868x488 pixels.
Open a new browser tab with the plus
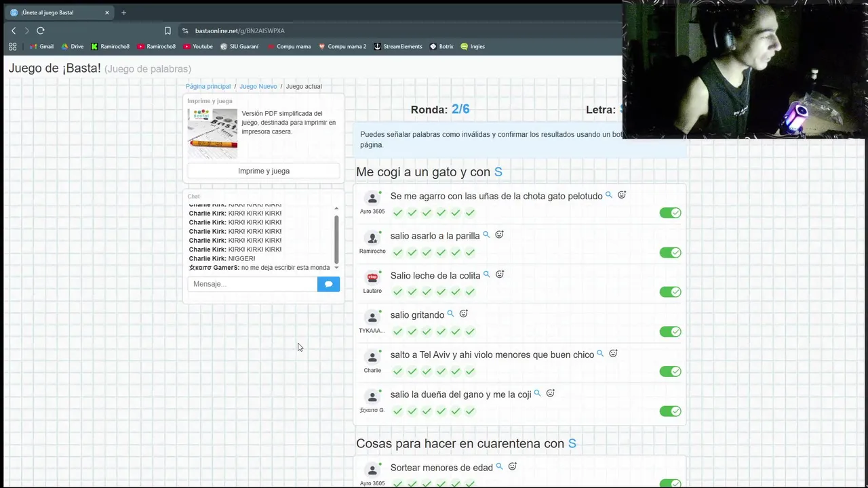[123, 12]
